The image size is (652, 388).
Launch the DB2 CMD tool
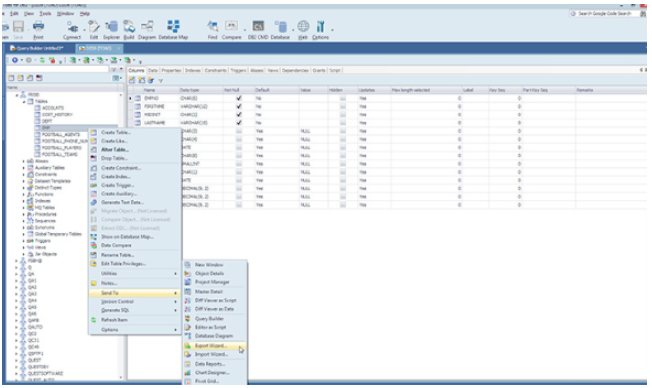pos(258,27)
